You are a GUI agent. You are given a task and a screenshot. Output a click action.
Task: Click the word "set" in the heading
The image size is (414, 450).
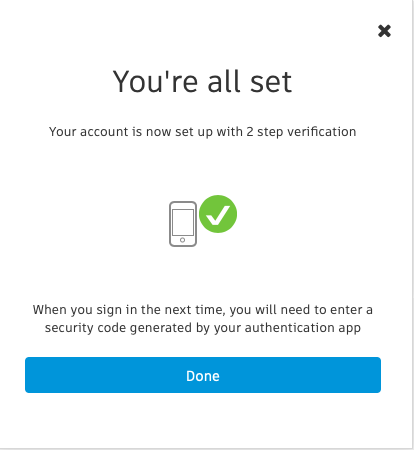click(271, 82)
